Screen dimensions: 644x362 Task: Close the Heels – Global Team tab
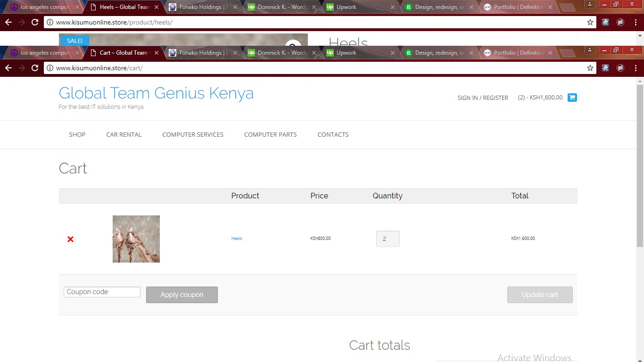tap(157, 7)
